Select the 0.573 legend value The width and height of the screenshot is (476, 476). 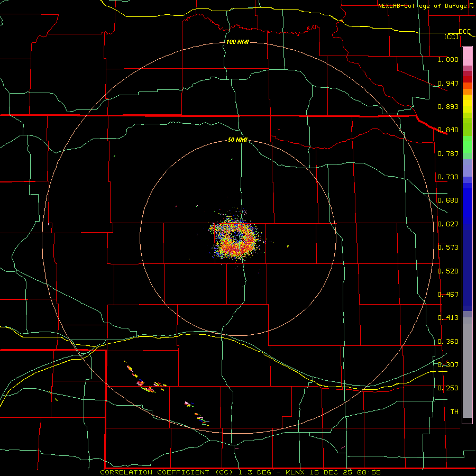(x=448, y=248)
